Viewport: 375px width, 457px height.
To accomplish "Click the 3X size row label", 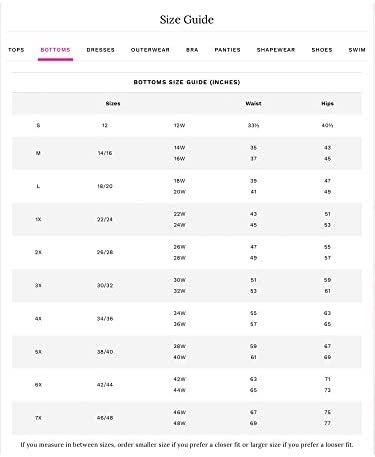I will (38, 285).
